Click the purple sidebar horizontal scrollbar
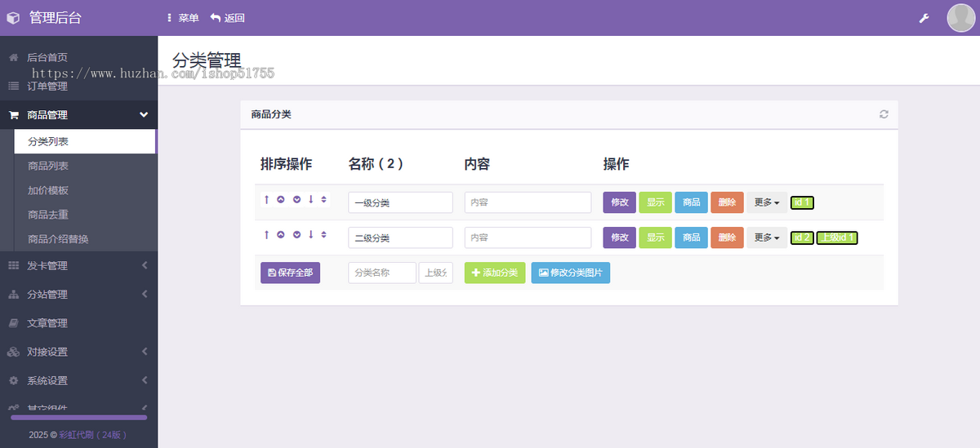 (78, 417)
